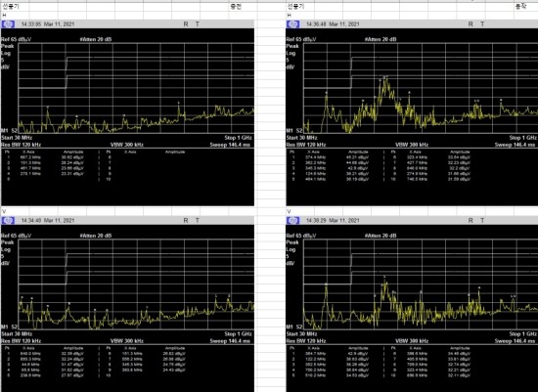Click '#Atten 20 dB' in the 14:36:48 capture

(x=381, y=39)
